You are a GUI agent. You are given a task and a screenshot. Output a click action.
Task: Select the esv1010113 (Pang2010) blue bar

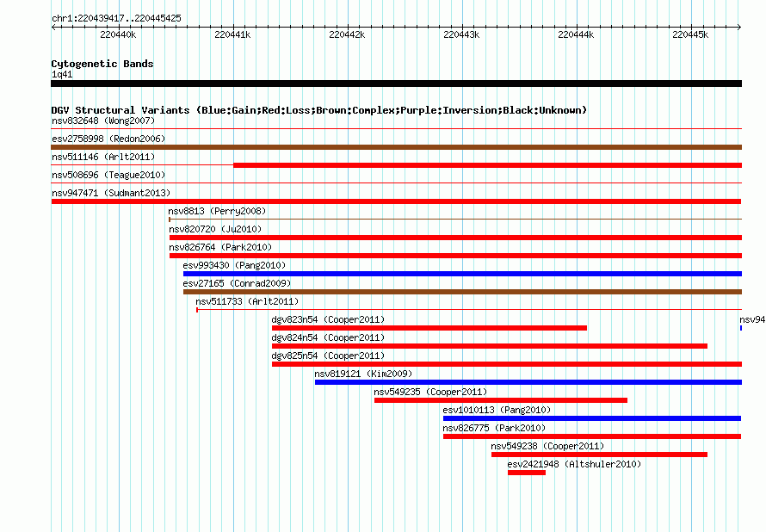pos(592,418)
